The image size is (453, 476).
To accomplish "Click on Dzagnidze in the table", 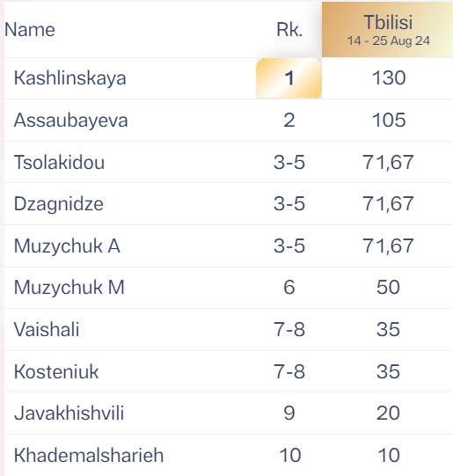I will 59,204.
